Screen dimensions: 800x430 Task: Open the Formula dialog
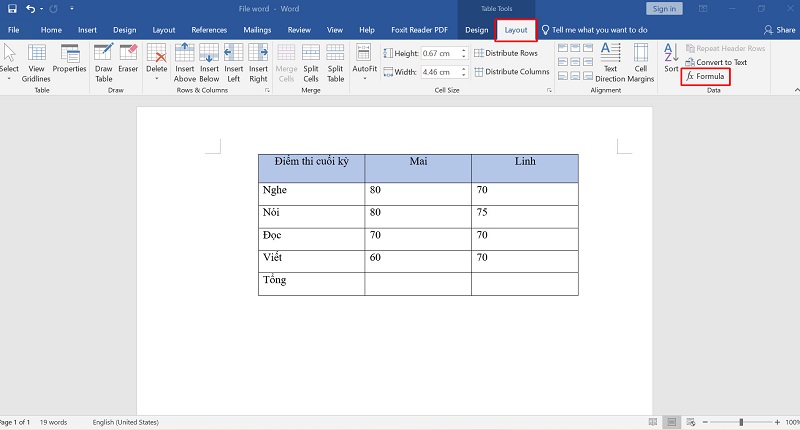(706, 77)
